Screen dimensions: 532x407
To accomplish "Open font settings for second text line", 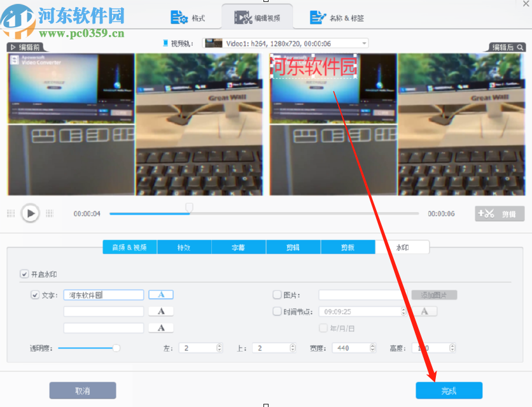I will click(161, 311).
